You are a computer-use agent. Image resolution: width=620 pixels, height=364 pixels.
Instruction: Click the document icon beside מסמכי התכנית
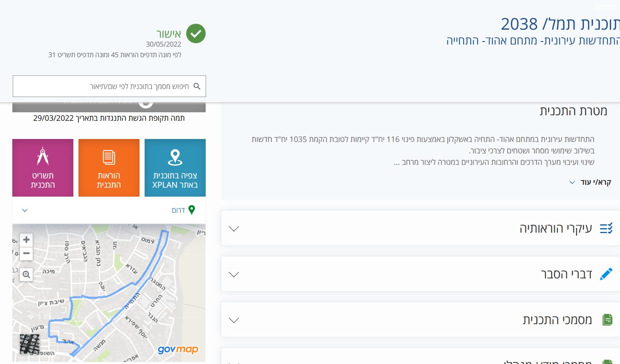coord(608,320)
